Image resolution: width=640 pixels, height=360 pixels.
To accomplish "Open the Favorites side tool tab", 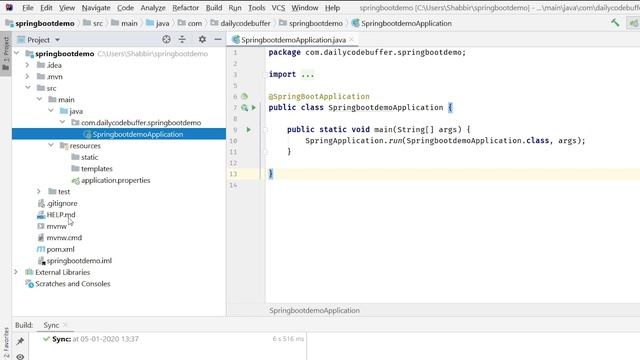I will (6, 343).
